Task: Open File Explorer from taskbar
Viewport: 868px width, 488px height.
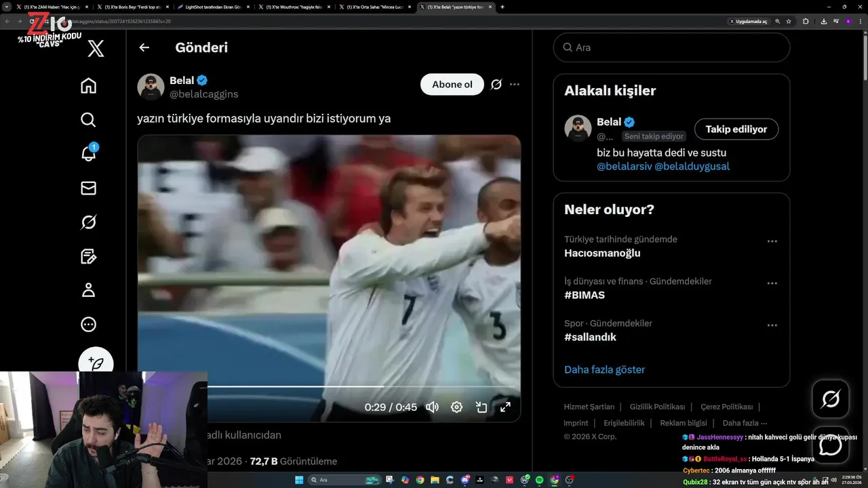Action: point(435,480)
